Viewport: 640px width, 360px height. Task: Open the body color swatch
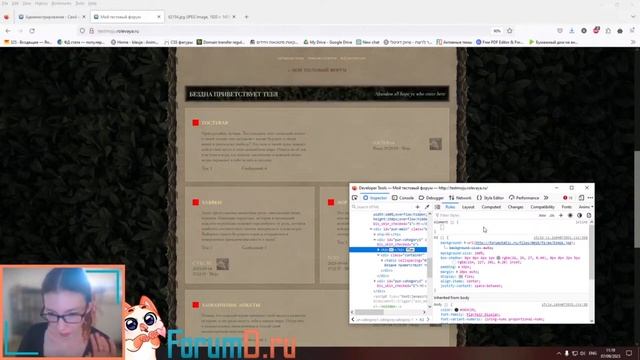click(x=456, y=310)
